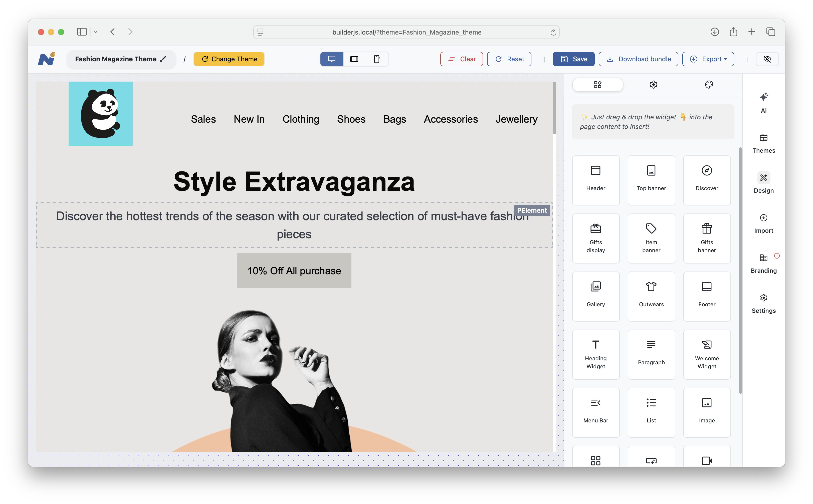The width and height of the screenshot is (813, 504).
Task: Click the Change Theme button
Action: click(x=229, y=59)
